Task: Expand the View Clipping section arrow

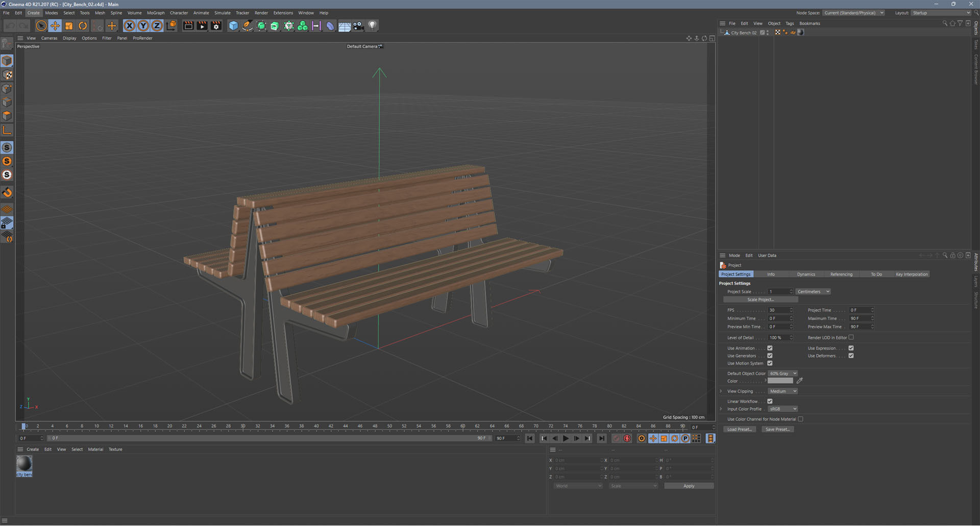Action: click(721, 391)
